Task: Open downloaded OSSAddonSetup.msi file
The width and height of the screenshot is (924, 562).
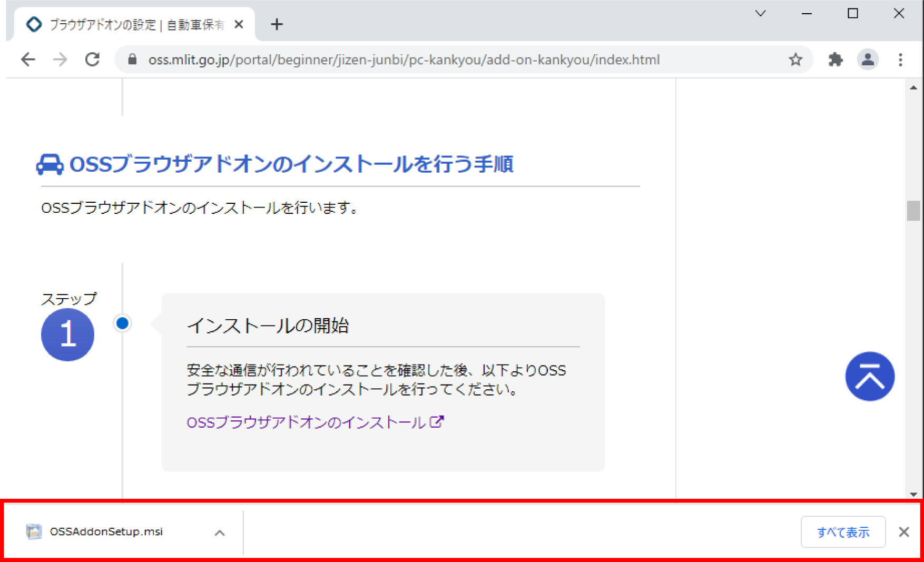Action: (x=105, y=531)
